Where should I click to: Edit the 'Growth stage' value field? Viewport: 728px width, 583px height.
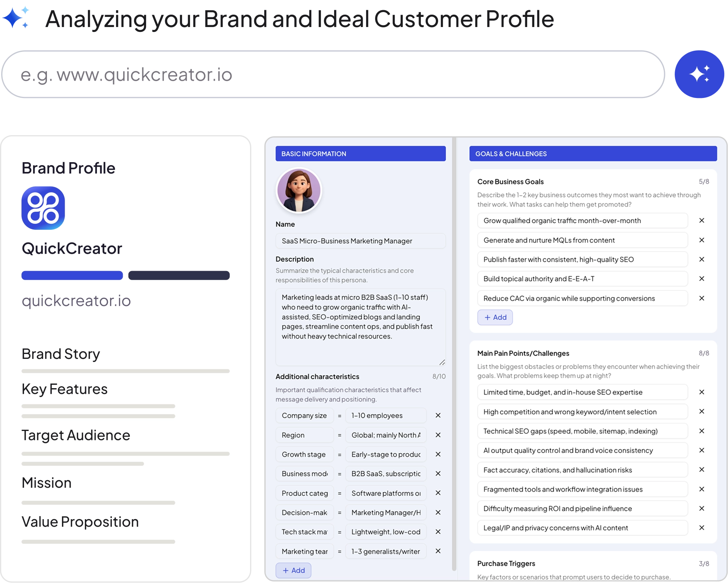[x=386, y=455]
